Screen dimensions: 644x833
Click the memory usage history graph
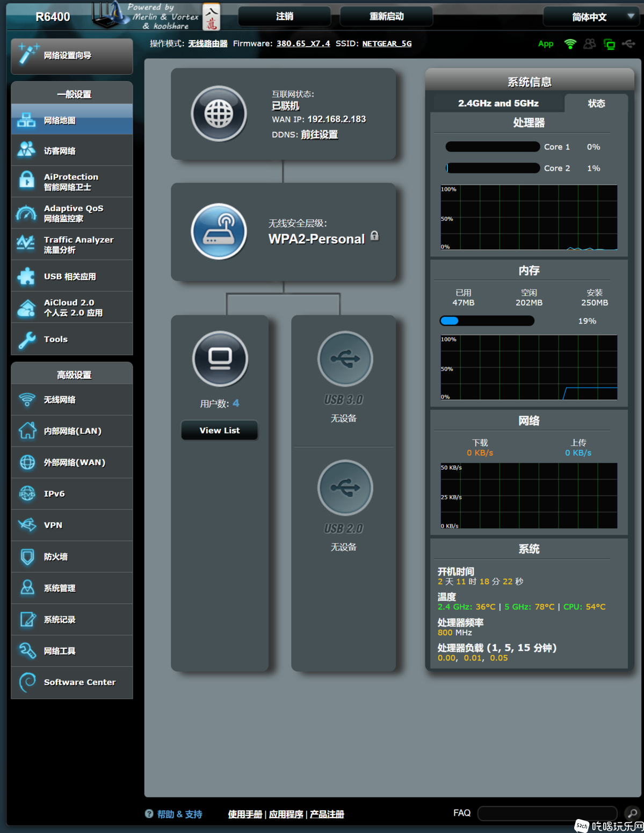529,368
